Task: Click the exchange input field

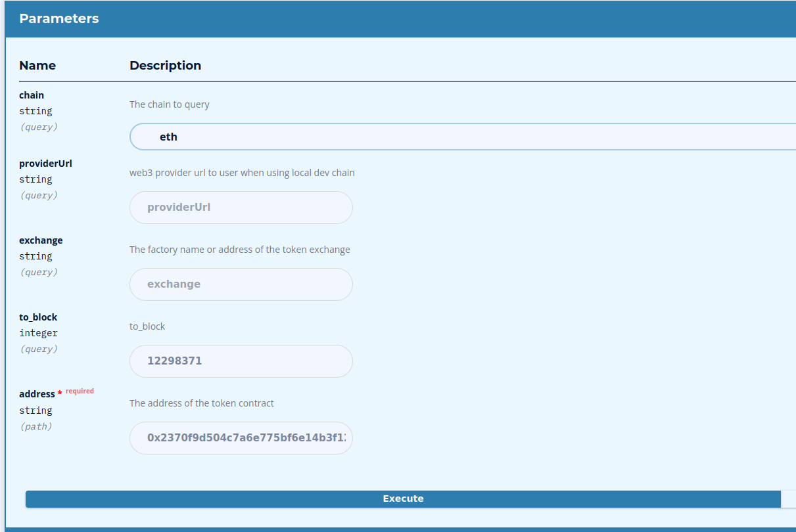Action: pyautogui.click(x=241, y=284)
